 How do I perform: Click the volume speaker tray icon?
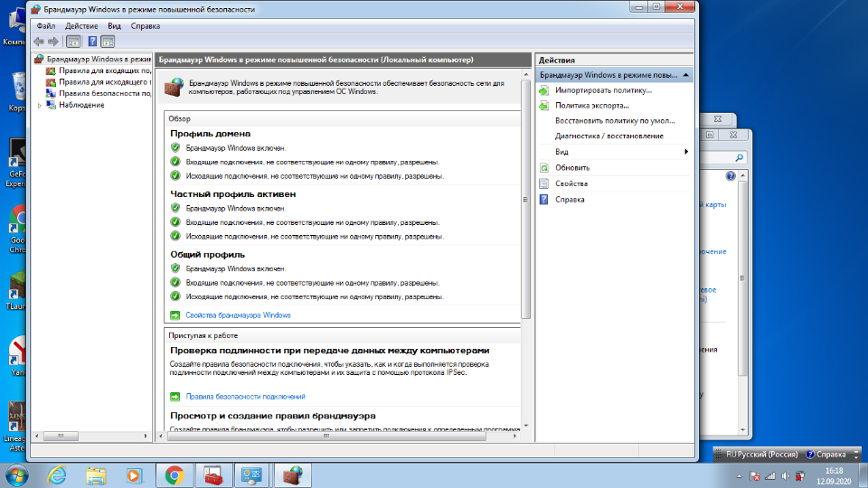pos(786,476)
